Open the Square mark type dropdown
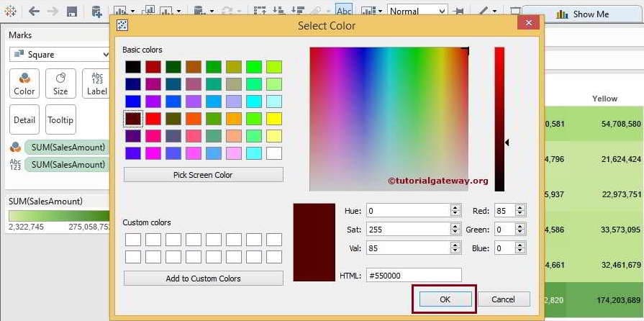The height and width of the screenshot is (321, 644). (x=60, y=54)
